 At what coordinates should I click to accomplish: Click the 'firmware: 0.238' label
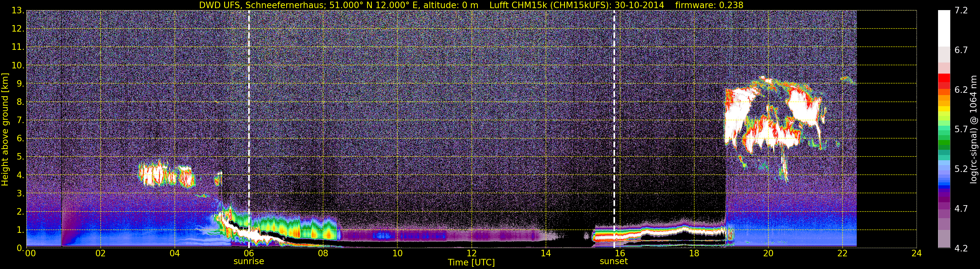pos(709,5)
